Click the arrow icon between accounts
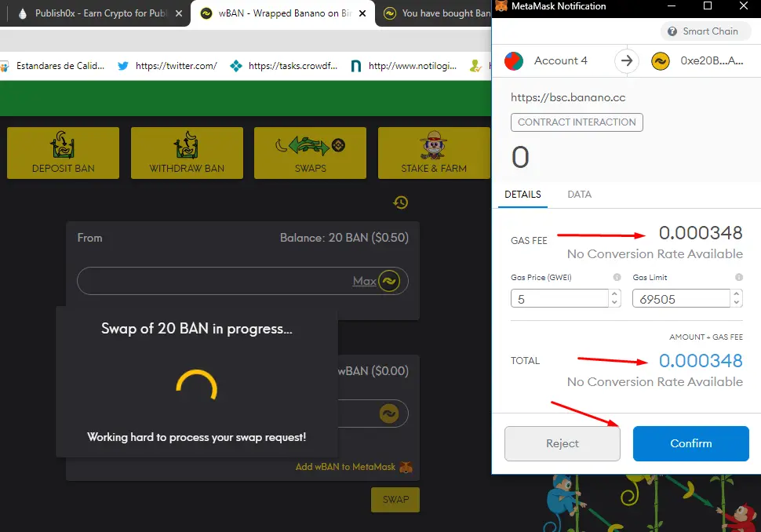 627,60
